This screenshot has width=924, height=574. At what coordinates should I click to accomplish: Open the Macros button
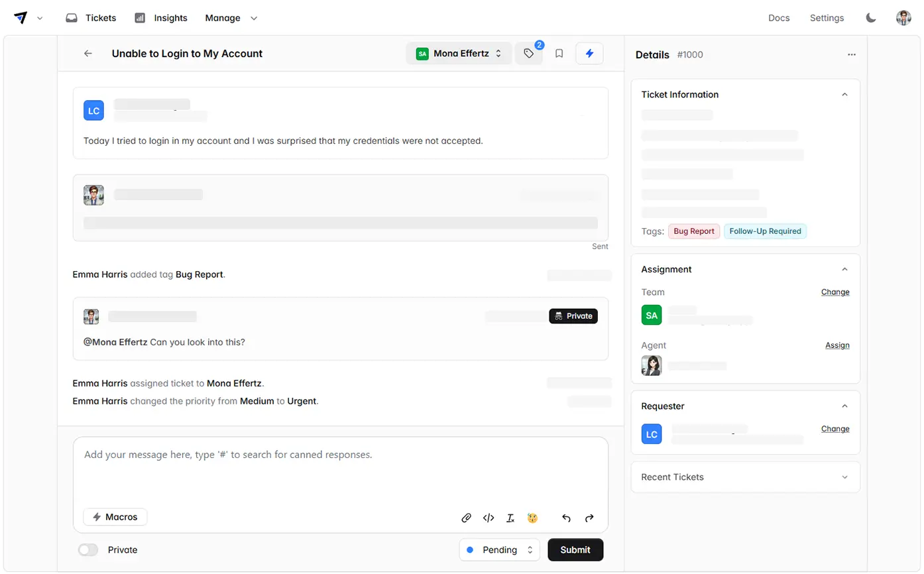click(115, 517)
